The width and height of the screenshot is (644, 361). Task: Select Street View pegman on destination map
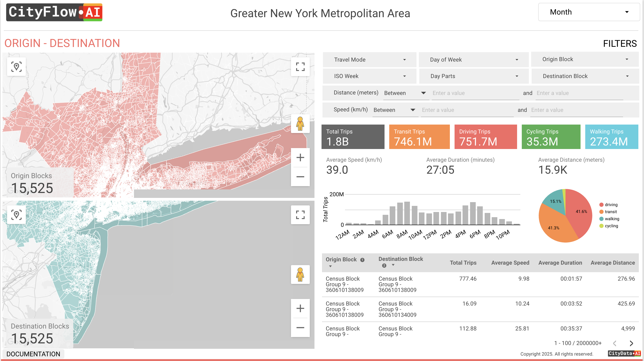coord(300,275)
